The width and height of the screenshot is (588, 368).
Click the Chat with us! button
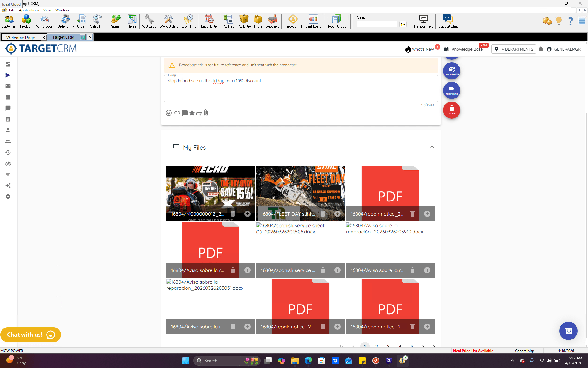point(31,335)
